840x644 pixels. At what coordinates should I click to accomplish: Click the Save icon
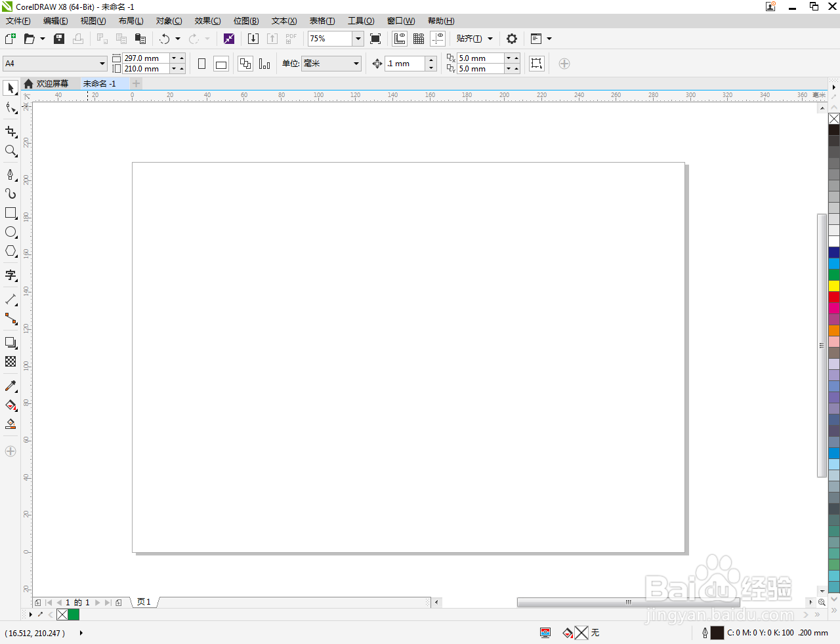[x=59, y=39]
